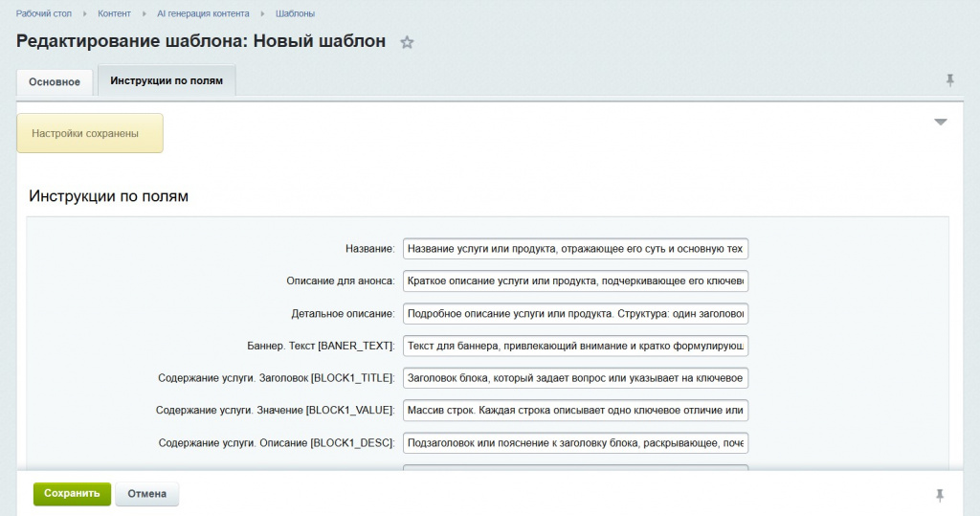Select the Инструкции по полям tab
This screenshot has height=516, width=980.
[x=167, y=81]
